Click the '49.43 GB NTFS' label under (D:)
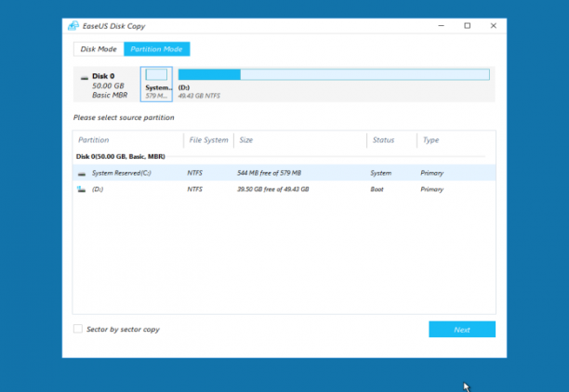This screenshot has height=392, width=569. point(199,96)
